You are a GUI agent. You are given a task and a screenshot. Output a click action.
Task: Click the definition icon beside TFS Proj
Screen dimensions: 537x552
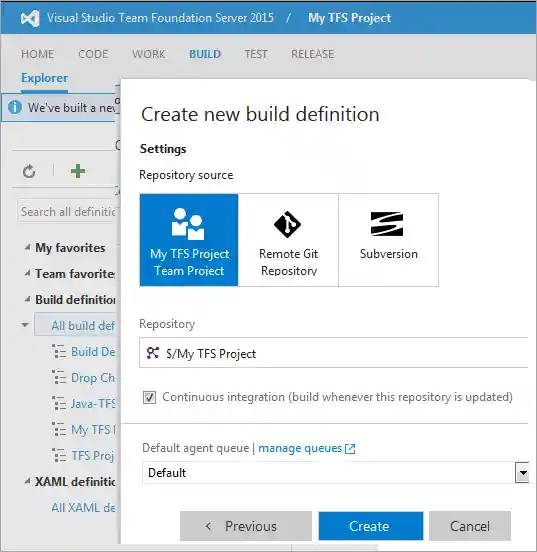(59, 456)
